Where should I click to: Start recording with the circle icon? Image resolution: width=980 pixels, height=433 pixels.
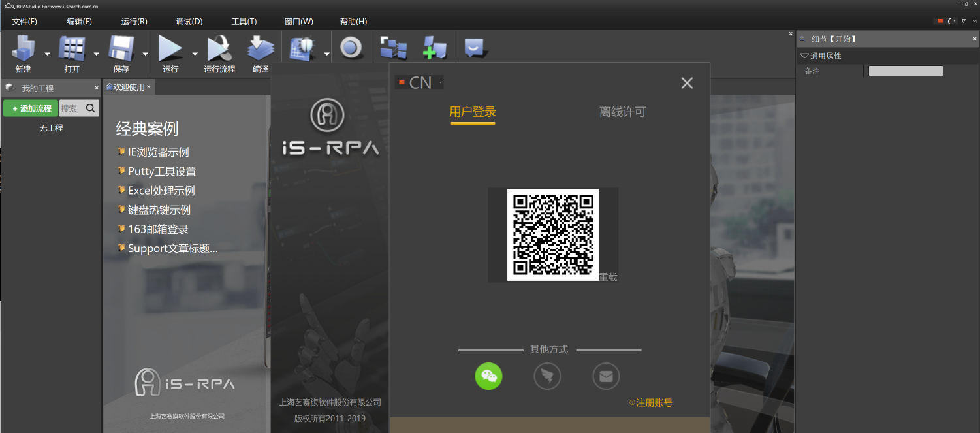tap(352, 47)
